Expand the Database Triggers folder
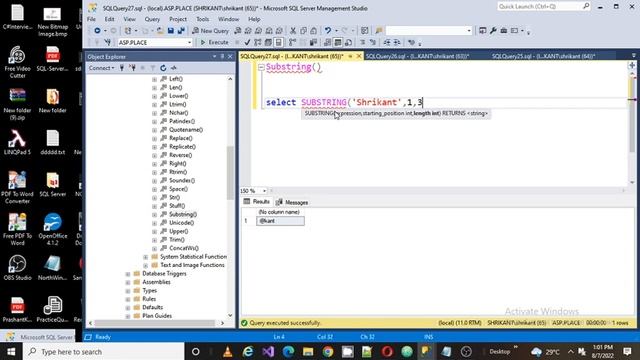 128,274
